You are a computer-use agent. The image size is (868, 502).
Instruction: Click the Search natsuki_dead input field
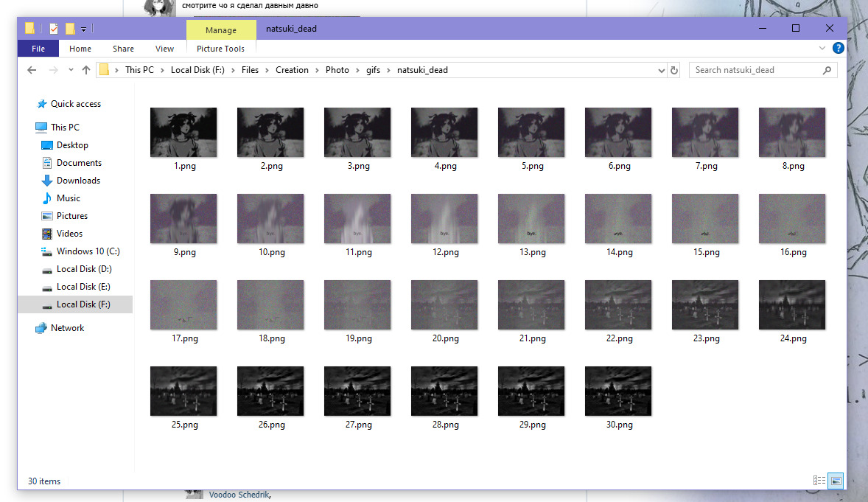click(755, 70)
